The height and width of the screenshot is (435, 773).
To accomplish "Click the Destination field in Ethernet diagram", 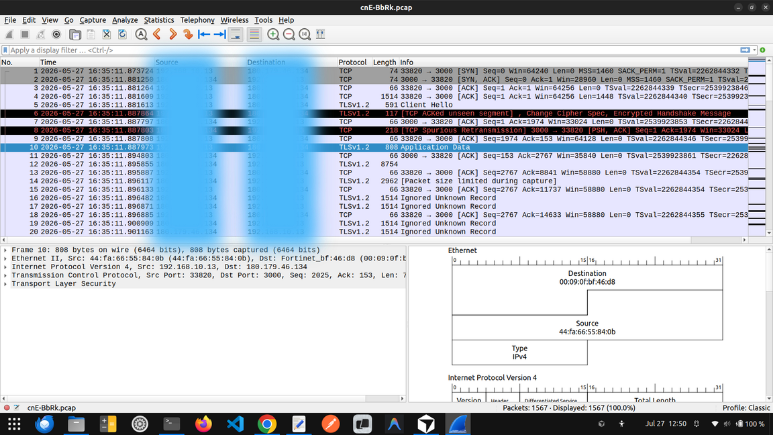I will (x=587, y=278).
